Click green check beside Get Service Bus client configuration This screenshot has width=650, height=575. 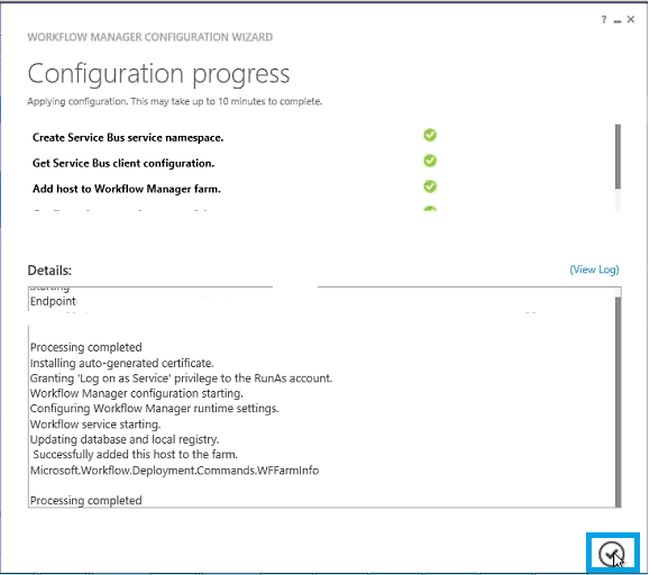coord(430,161)
